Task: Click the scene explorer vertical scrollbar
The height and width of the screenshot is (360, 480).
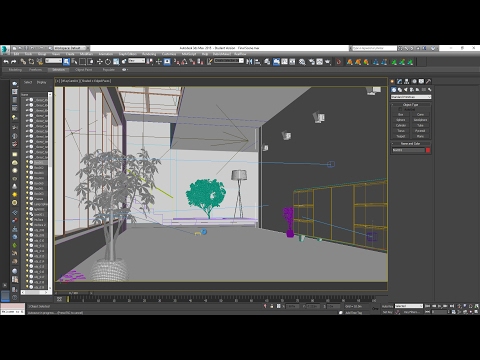Action: tap(50, 190)
